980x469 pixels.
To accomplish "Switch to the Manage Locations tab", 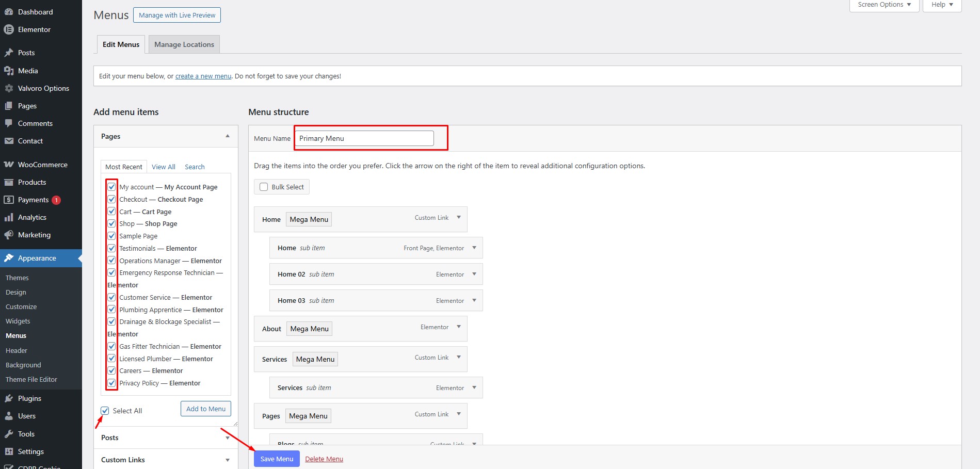I will pyautogui.click(x=184, y=44).
